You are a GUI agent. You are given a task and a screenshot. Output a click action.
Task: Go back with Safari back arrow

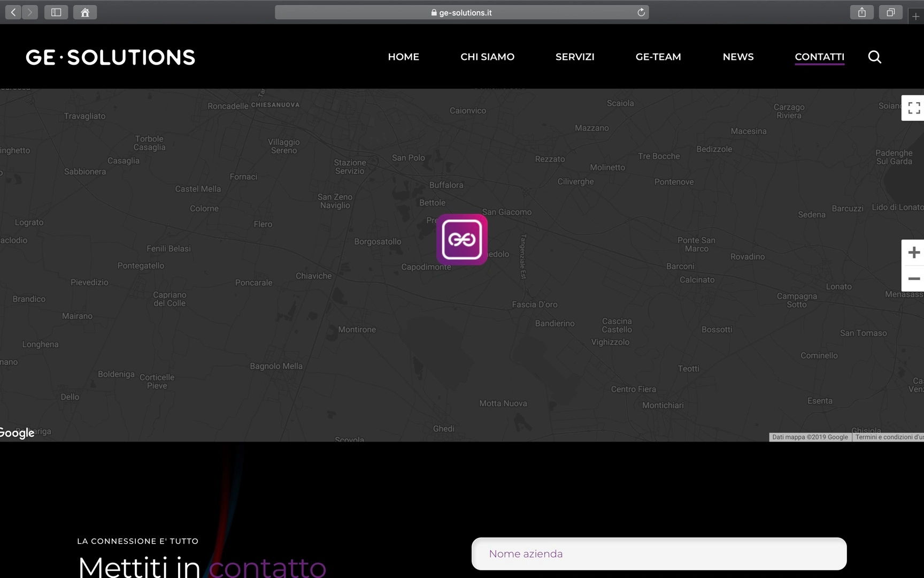(x=13, y=12)
